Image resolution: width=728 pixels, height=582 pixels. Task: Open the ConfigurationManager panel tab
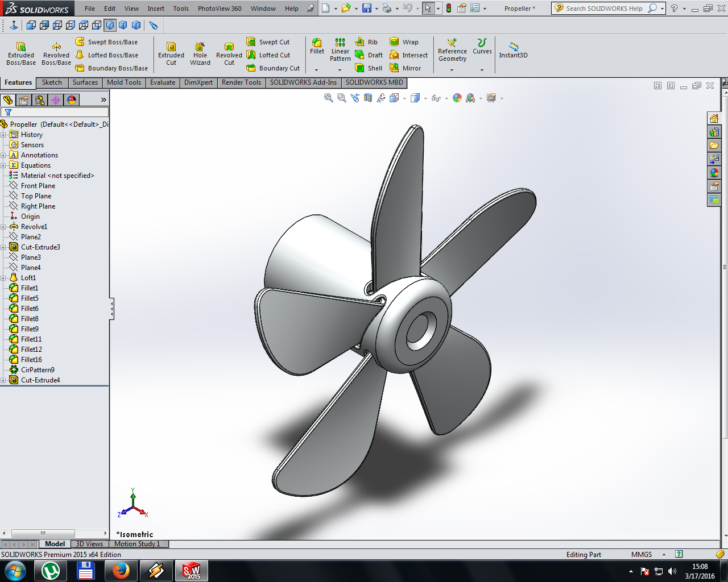point(40,100)
